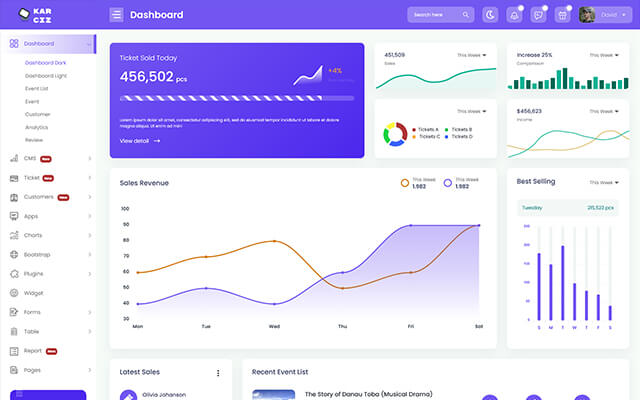Expand the Ticket sidebar menu
The width and height of the screenshot is (640, 400).
coord(48,178)
